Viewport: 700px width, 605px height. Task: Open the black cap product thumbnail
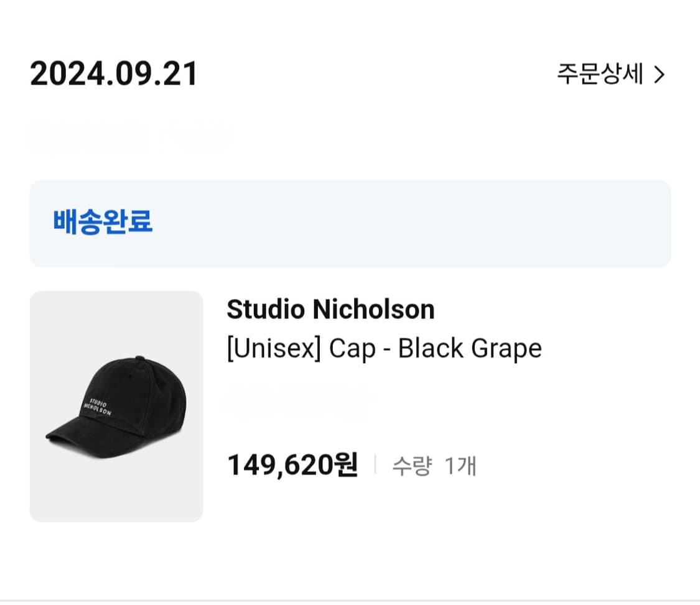pos(116,406)
